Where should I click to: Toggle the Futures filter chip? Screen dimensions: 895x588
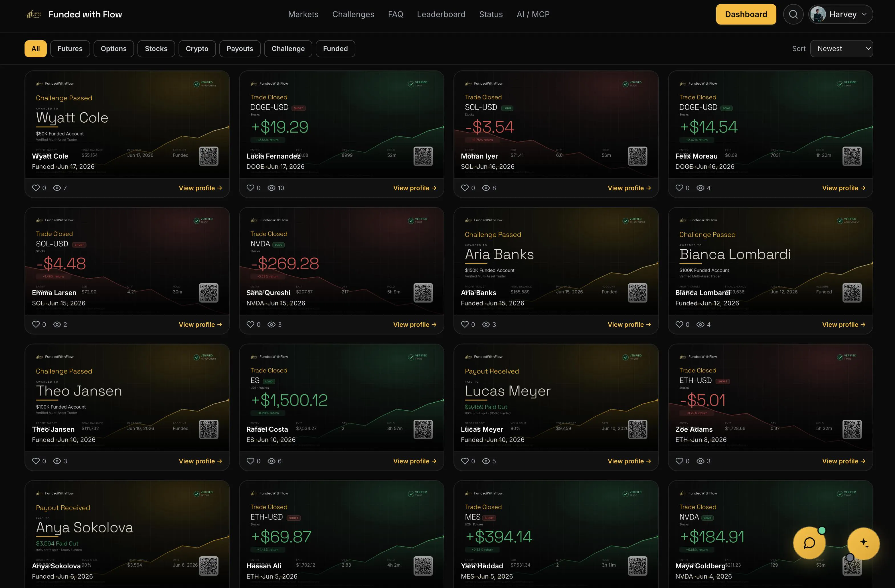[x=70, y=48]
